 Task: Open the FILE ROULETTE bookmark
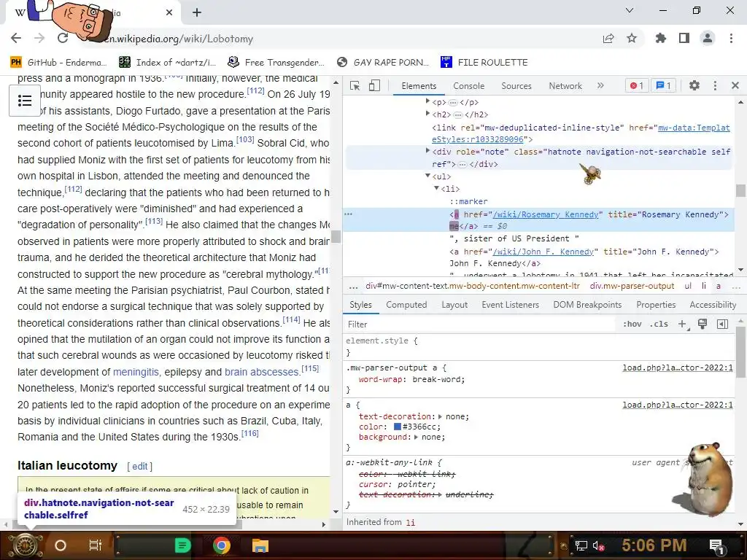(x=484, y=63)
